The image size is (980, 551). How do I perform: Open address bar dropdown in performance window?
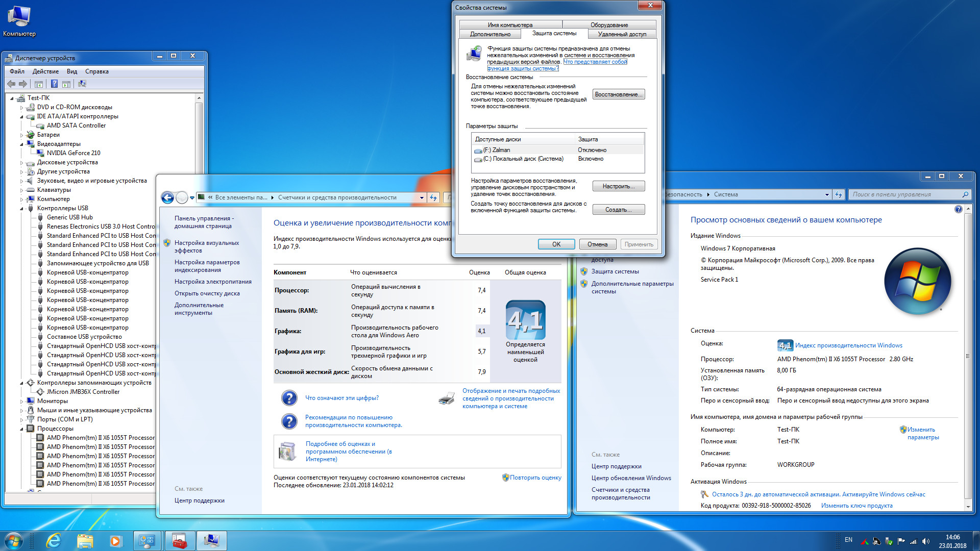click(x=422, y=197)
